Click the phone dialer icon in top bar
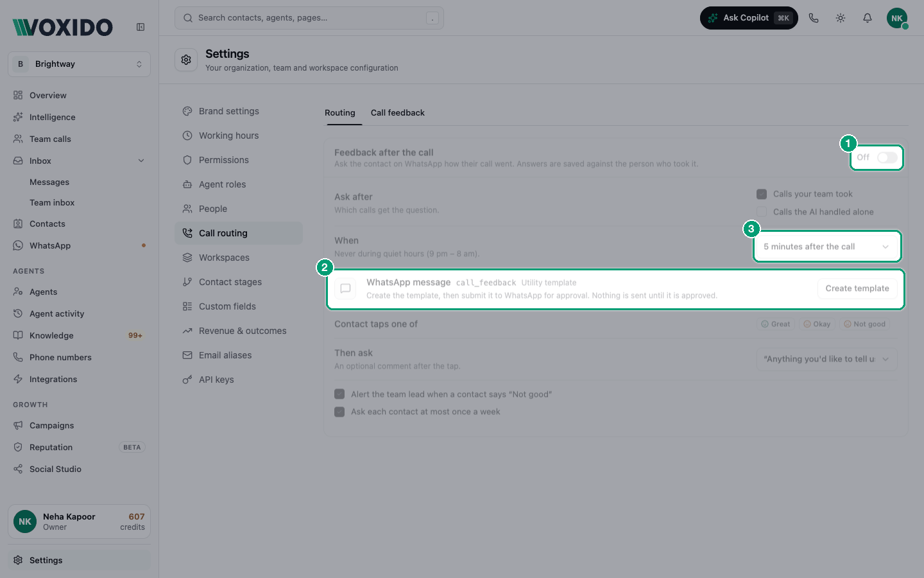Screen dimensions: 924x578 tap(814, 18)
